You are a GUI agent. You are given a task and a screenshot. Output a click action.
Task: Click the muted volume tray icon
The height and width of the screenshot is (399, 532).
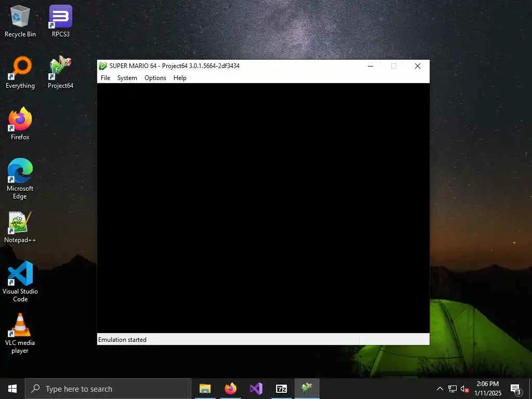point(464,389)
